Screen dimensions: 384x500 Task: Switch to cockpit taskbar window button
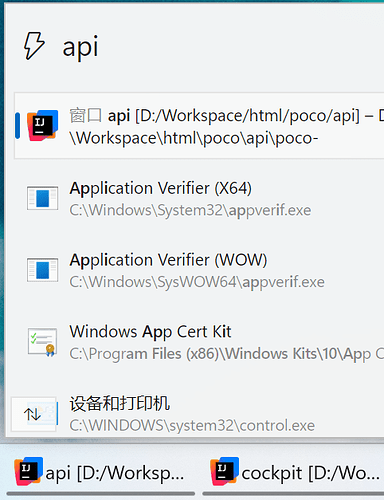[293, 473]
